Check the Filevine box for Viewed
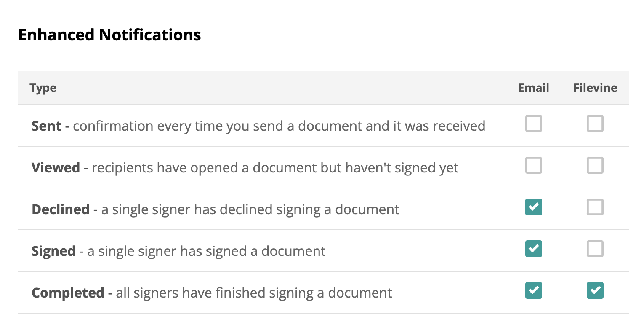 595,166
